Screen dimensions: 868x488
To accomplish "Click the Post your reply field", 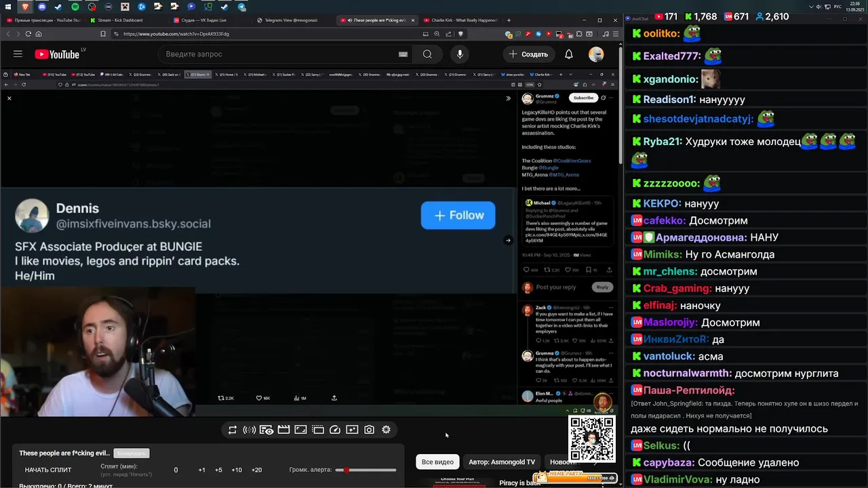I will (x=556, y=287).
